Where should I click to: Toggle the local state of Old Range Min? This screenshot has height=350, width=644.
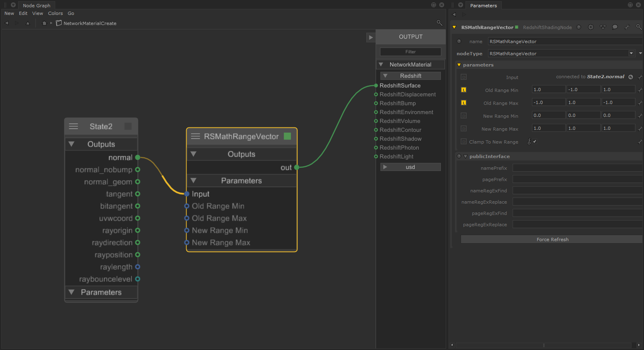[463, 90]
